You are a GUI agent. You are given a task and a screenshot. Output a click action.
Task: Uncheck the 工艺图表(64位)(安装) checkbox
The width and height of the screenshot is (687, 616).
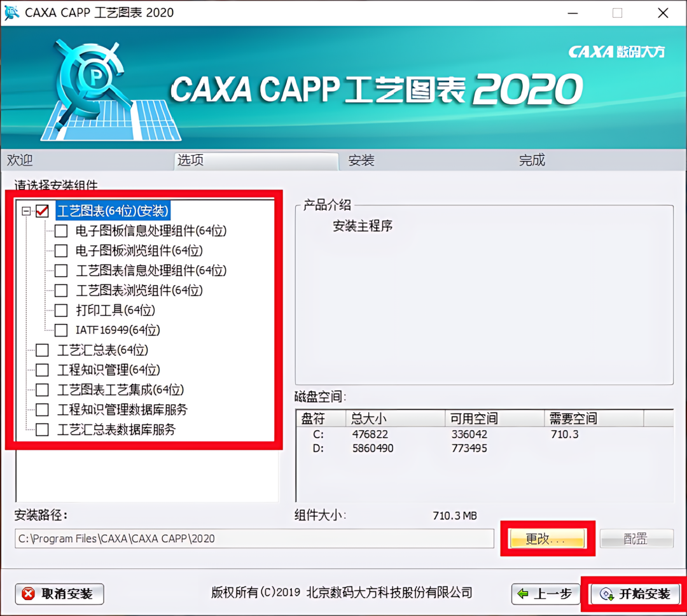point(42,211)
